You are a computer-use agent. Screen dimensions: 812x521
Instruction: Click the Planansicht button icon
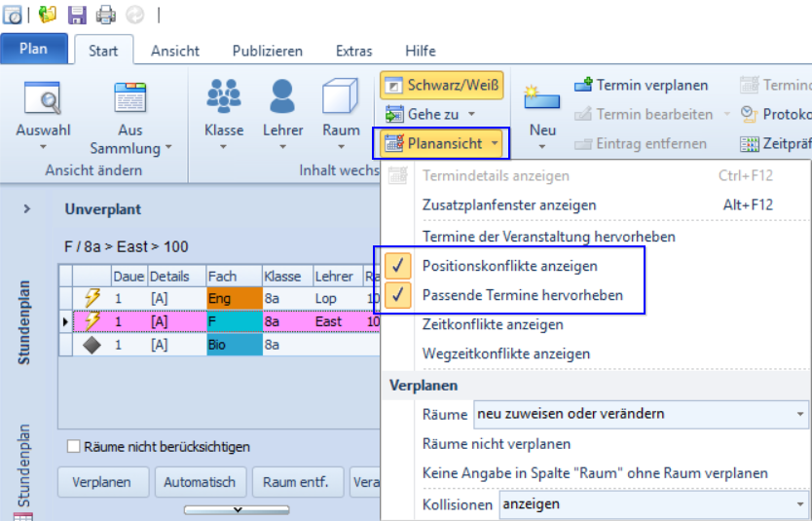tap(394, 143)
